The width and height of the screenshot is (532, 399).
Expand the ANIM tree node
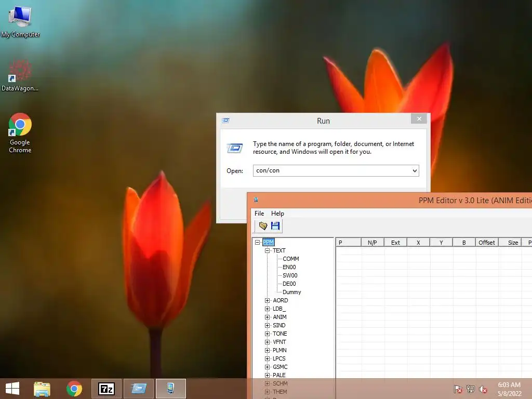tap(268, 317)
